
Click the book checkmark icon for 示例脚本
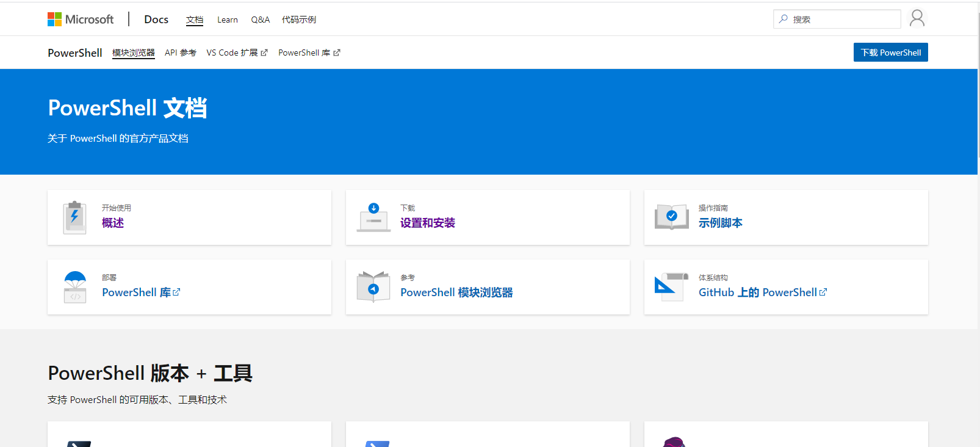point(672,217)
